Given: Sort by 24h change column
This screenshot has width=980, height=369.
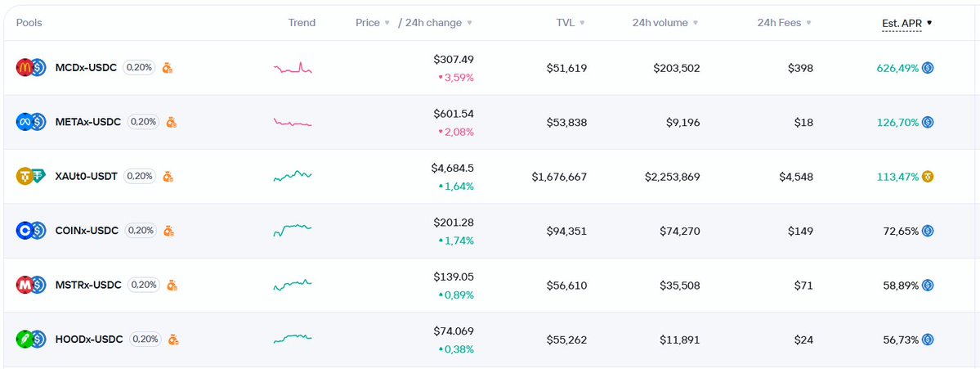Looking at the screenshot, I should click(435, 23).
